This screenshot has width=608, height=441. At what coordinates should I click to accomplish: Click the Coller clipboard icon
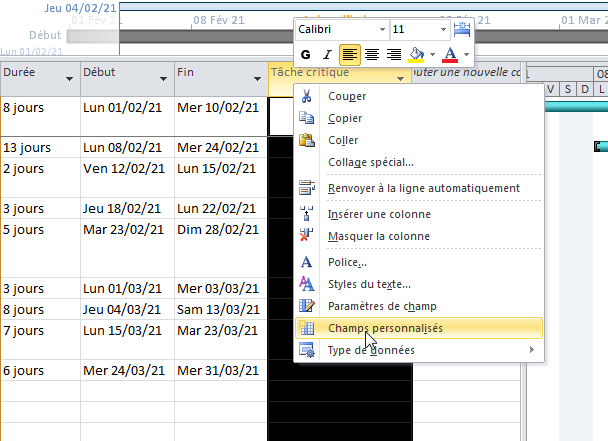pos(307,140)
